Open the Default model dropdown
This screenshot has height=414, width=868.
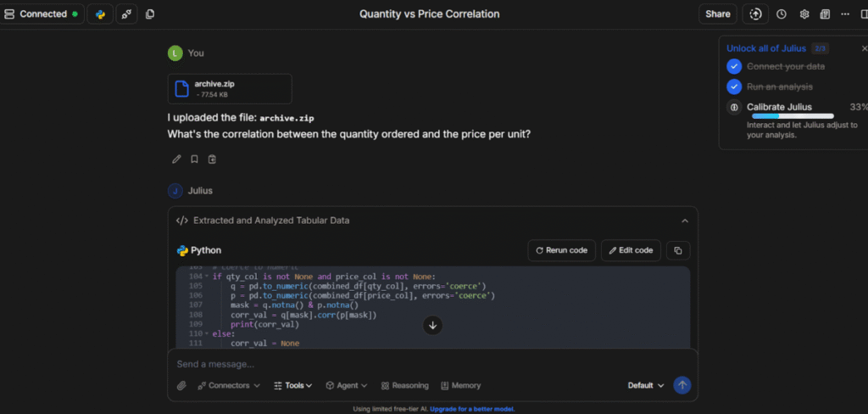coord(646,385)
